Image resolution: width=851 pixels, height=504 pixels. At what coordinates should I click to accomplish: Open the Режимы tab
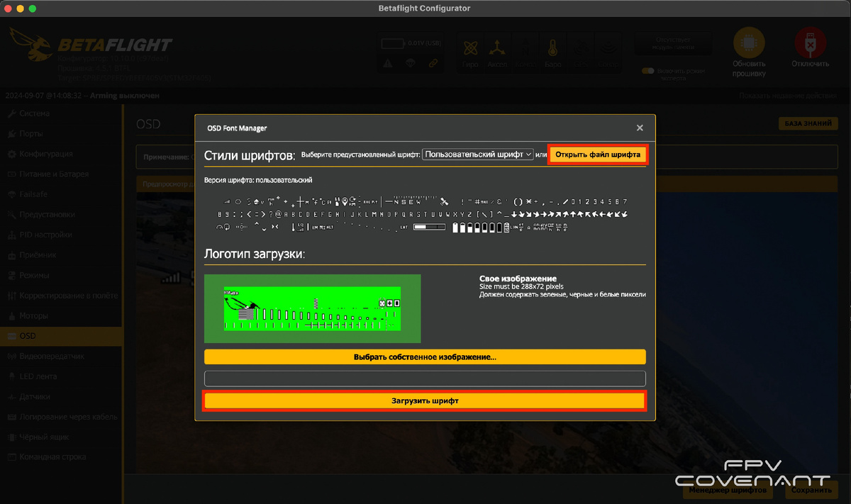pyautogui.click(x=61, y=275)
